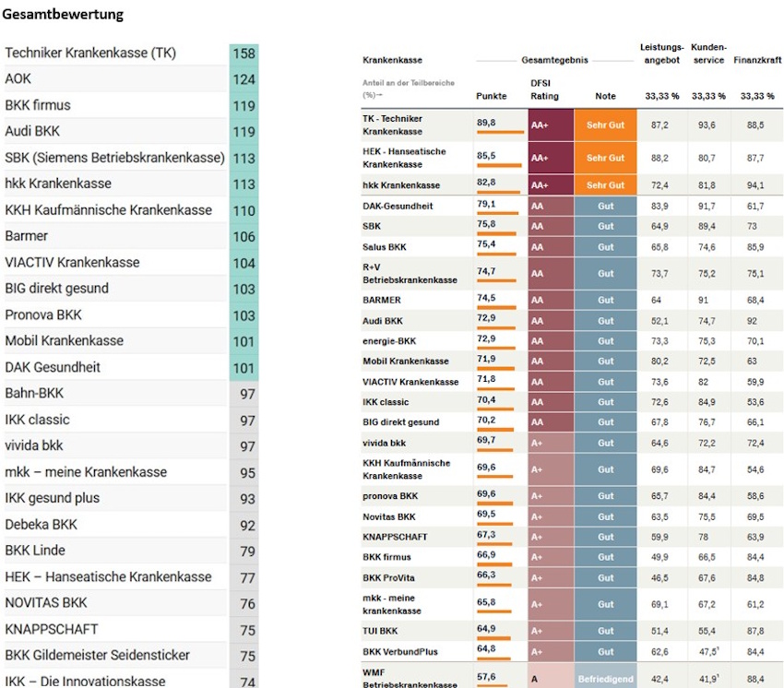Click the Debeka BKK row

pyautogui.click(x=42, y=524)
